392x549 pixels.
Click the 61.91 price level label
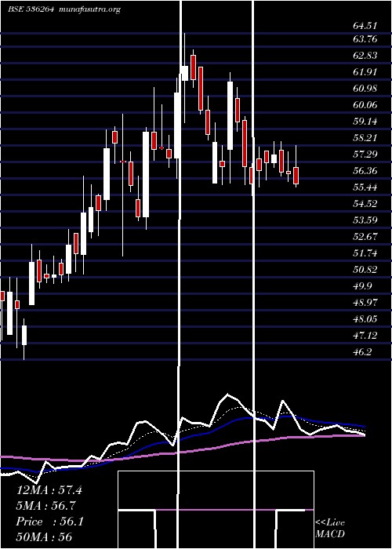(x=365, y=72)
